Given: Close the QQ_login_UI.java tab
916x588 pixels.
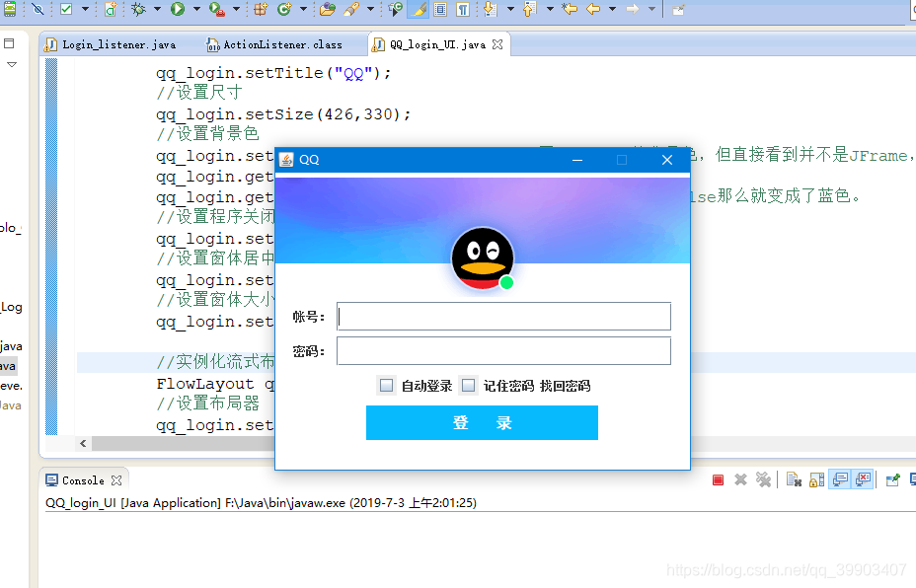Looking at the screenshot, I should click(497, 44).
